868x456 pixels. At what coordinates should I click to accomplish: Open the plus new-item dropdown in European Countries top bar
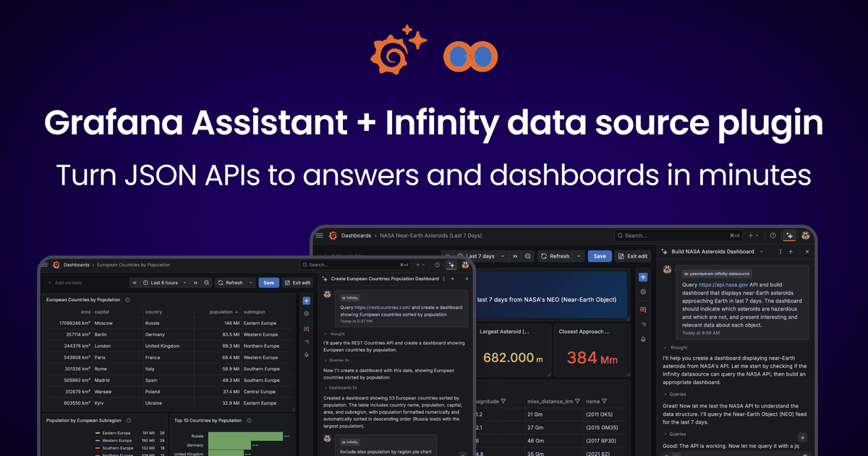pyautogui.click(x=420, y=265)
